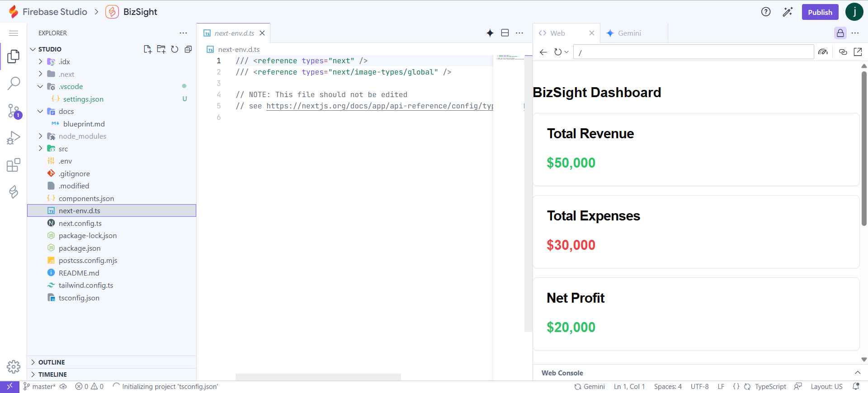The image size is (868, 393).
Task: Expand the .idx folder
Action: pyautogui.click(x=40, y=61)
